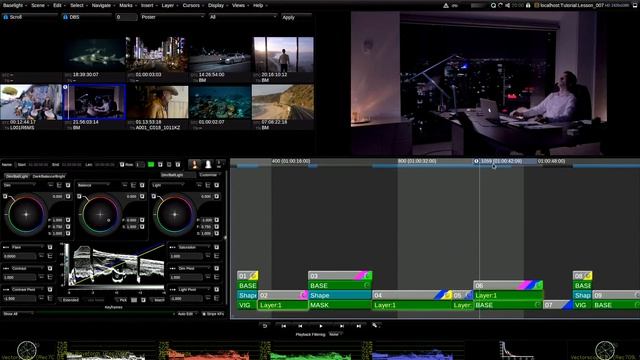The height and width of the screenshot is (360, 640).
Task: Open the All filter dropdown
Action: 243,17
